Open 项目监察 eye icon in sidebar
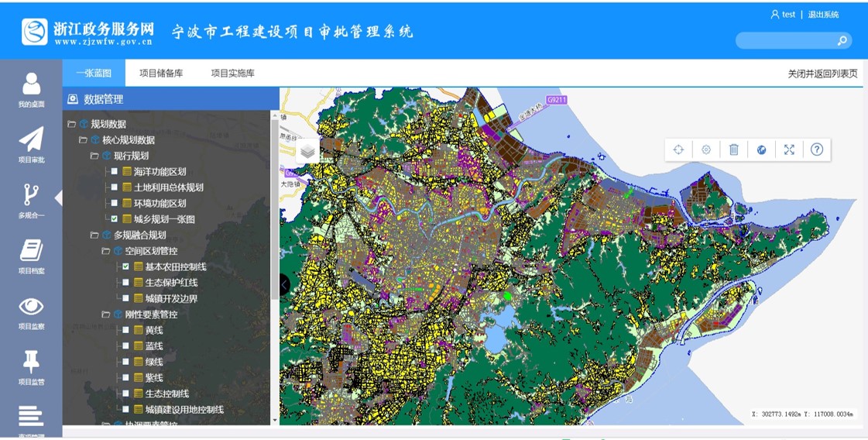 (31, 311)
